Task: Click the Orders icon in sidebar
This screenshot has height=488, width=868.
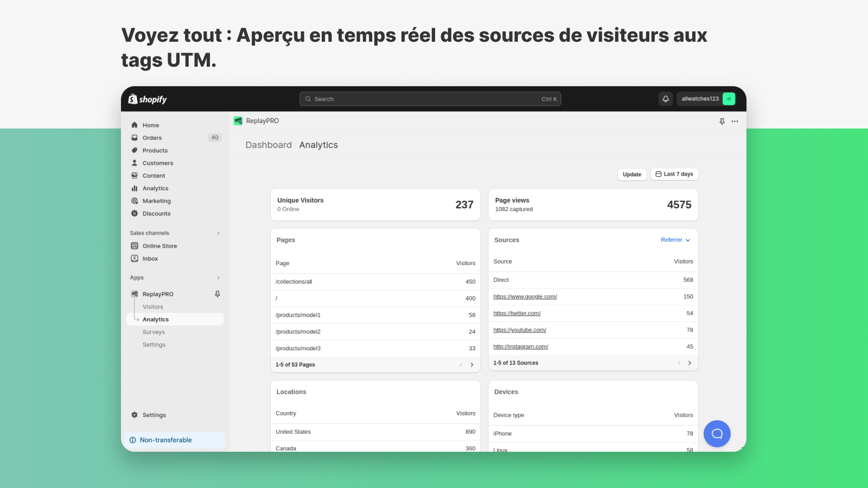Action: click(135, 138)
